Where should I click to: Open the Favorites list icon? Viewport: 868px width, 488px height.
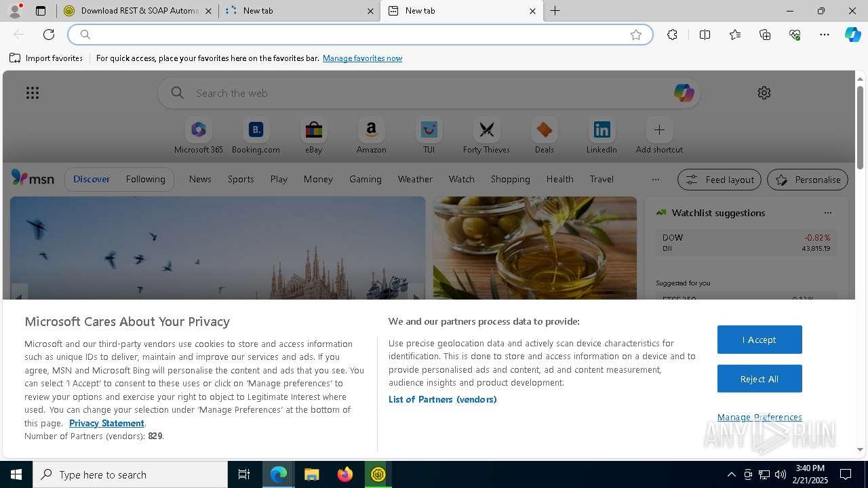pos(735,35)
